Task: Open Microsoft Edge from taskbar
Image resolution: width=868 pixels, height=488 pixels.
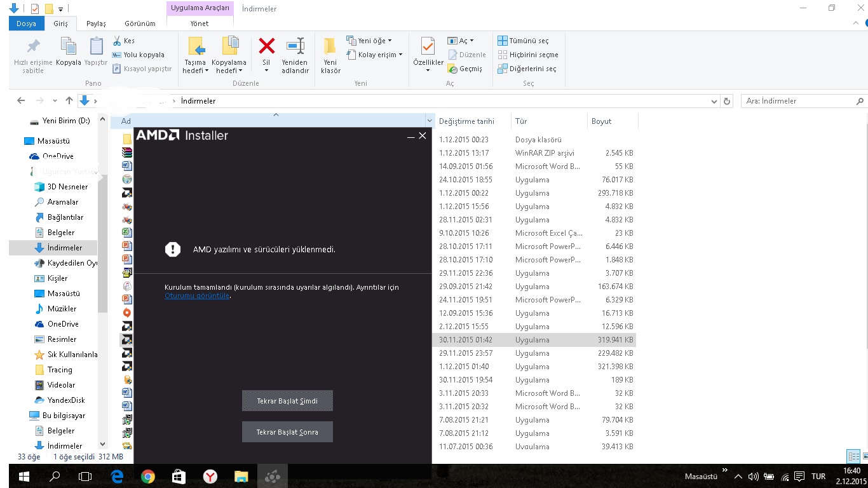Action: point(116,476)
